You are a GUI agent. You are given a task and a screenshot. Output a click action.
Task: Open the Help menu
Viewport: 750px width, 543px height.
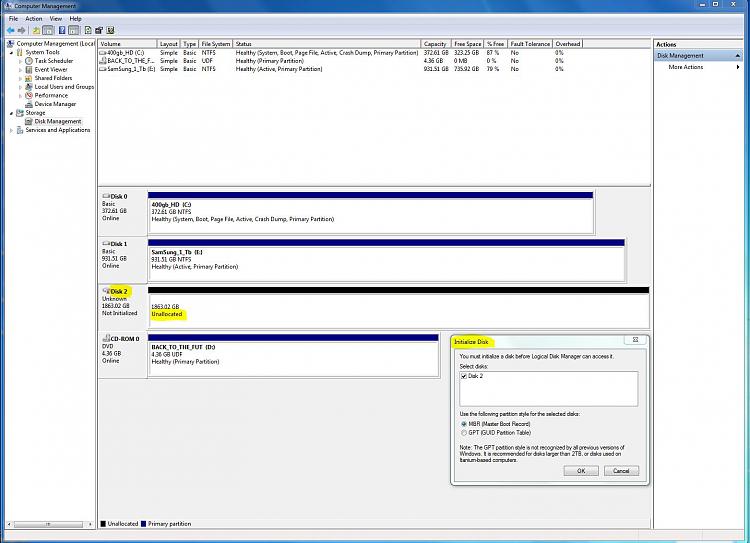tap(76, 19)
